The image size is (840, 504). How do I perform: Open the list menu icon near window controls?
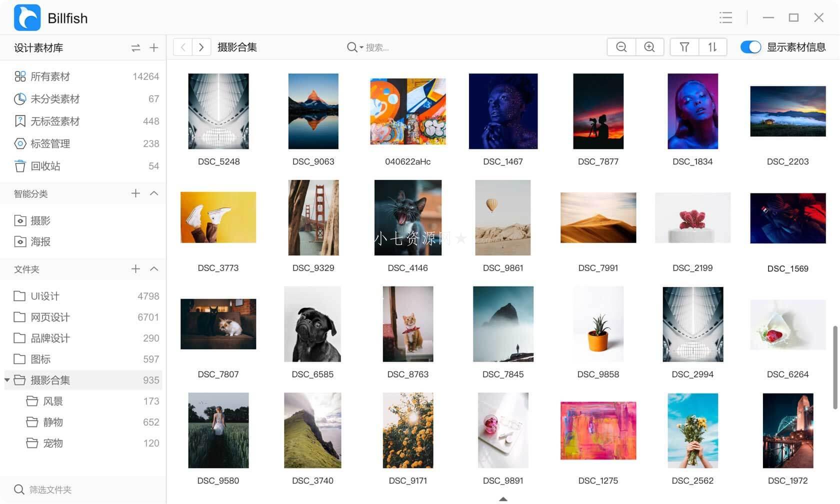tap(725, 17)
